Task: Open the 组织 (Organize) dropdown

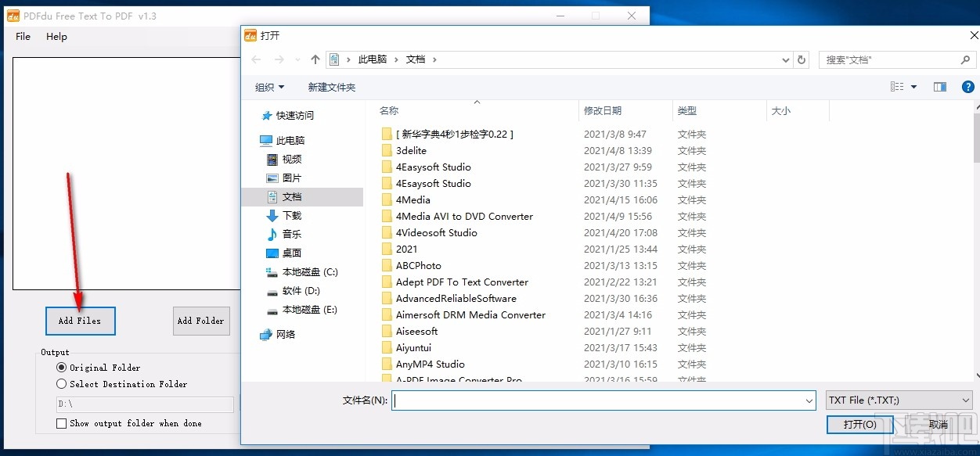Action: pyautogui.click(x=269, y=87)
